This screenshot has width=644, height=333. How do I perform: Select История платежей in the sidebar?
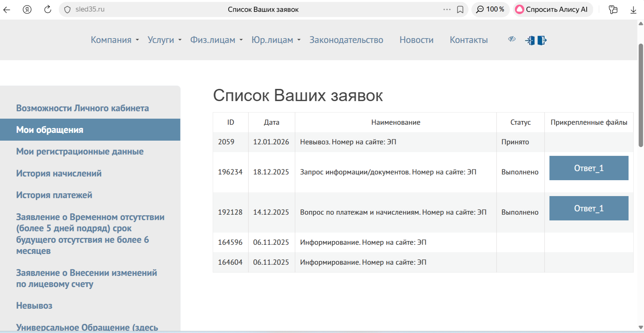coord(54,195)
